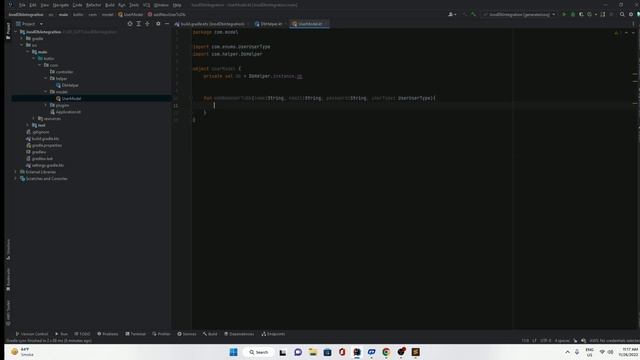The height and width of the screenshot is (360, 640).
Task: Click system clock in taskbar
Action: [628, 352]
